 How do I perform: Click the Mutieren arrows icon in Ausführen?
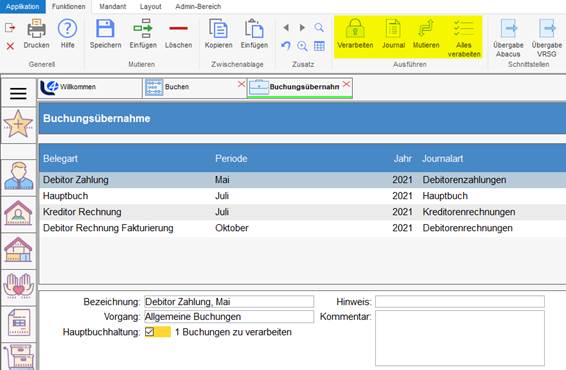click(426, 29)
